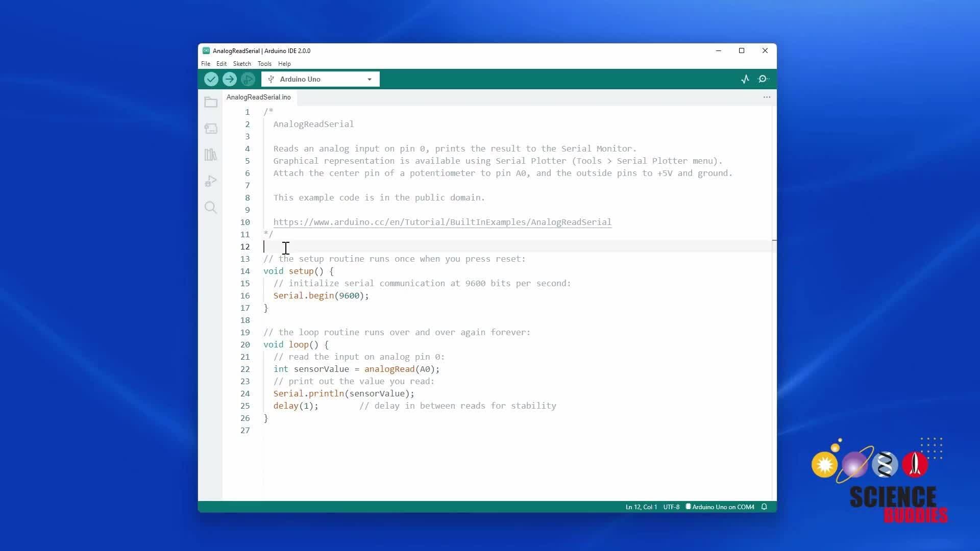Open the Serial Monitor
Image resolution: width=980 pixels, height=551 pixels.
pos(764,79)
